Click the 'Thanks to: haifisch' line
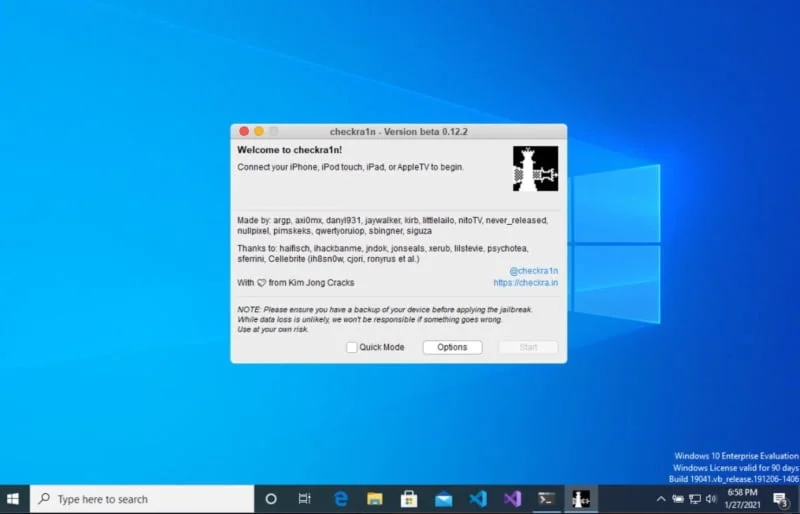800x514 pixels. click(x=383, y=254)
